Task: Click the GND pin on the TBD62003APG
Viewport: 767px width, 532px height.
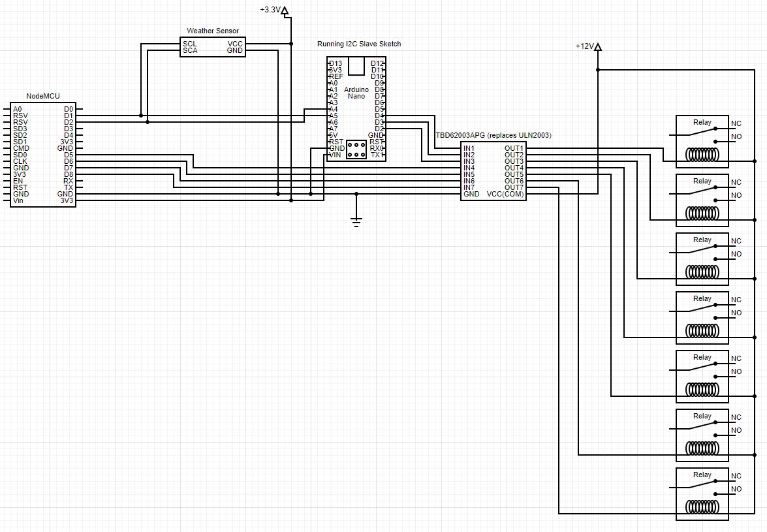Action: (x=471, y=194)
